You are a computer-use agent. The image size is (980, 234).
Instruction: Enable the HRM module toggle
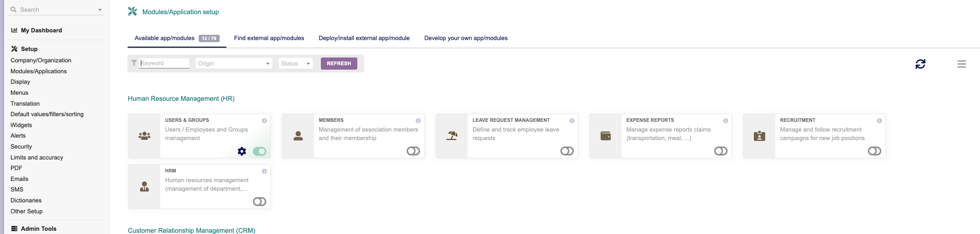[x=259, y=202]
